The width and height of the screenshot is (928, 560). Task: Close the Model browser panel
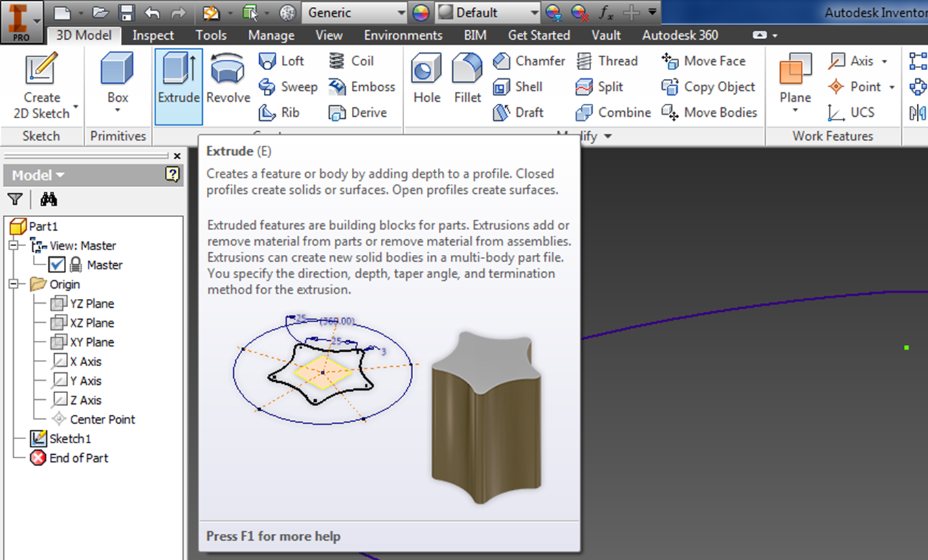[x=177, y=156]
